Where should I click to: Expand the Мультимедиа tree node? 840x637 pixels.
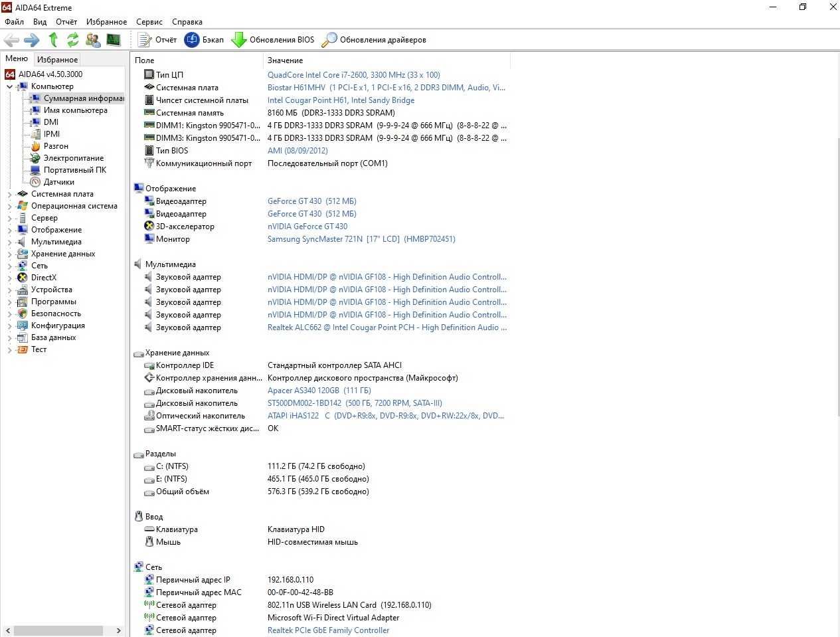click(x=9, y=242)
